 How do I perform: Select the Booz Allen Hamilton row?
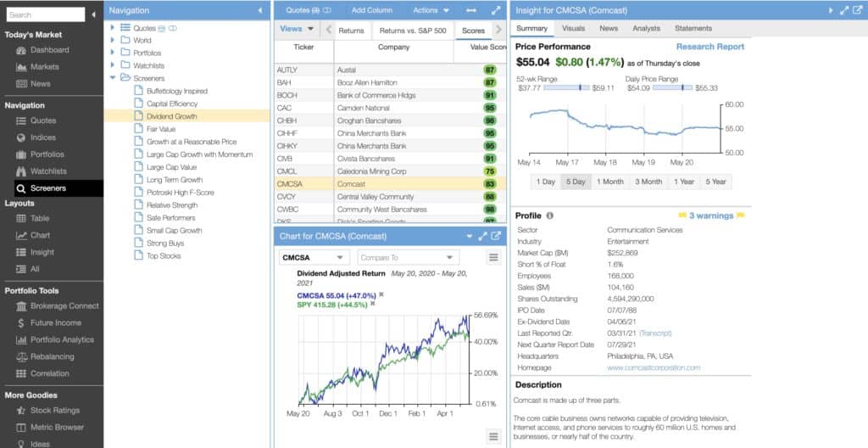click(x=390, y=82)
